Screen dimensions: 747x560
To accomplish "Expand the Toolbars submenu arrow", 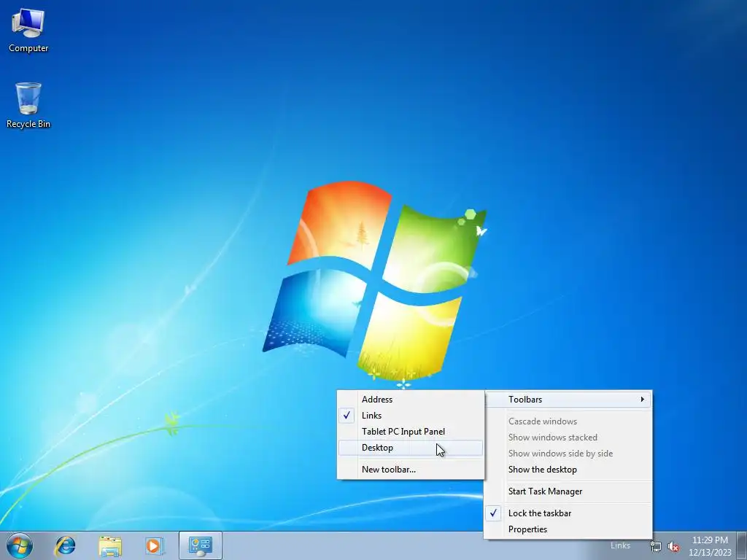I will point(642,400).
